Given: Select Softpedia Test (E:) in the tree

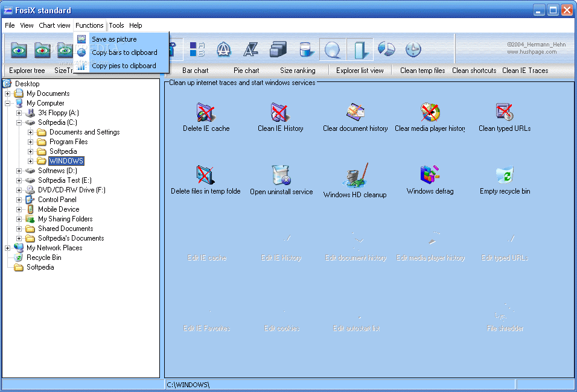Looking at the screenshot, I should (65, 180).
